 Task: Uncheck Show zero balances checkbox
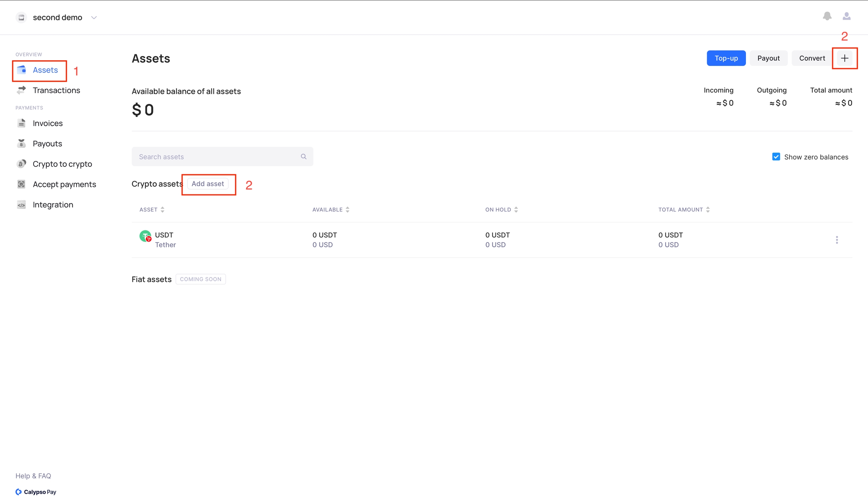coord(776,157)
